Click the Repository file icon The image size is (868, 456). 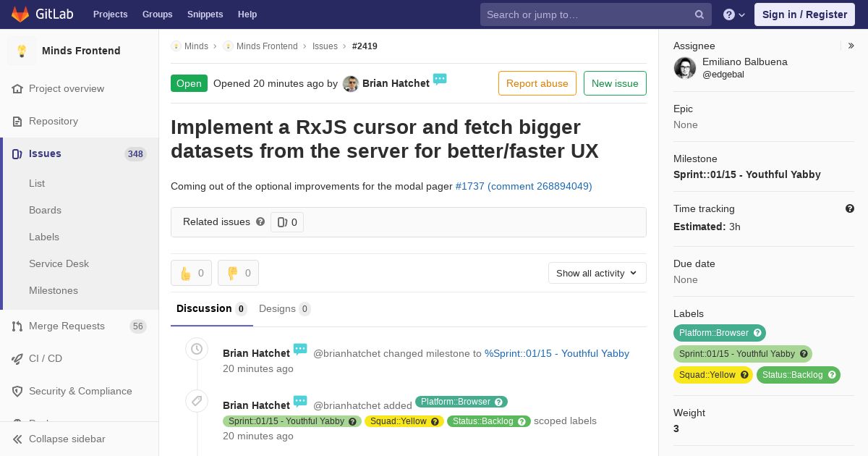17,121
